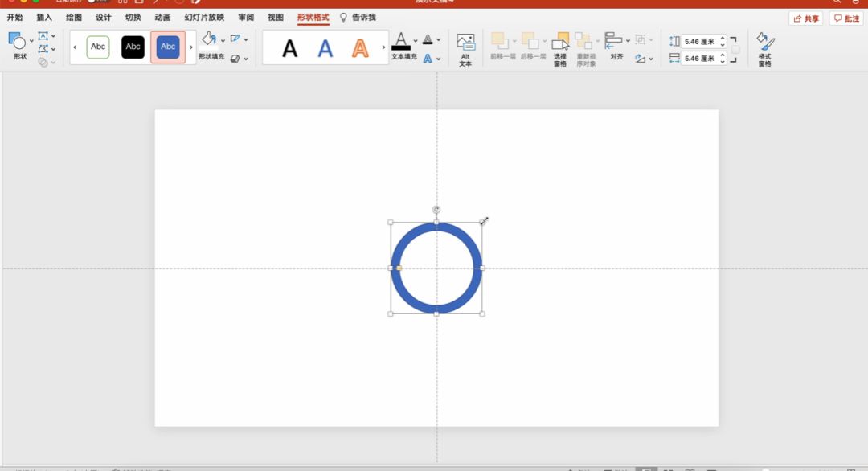Screen dimensions: 868x471
Task: Open the edit shape dropdown arrow
Action: click(53, 50)
